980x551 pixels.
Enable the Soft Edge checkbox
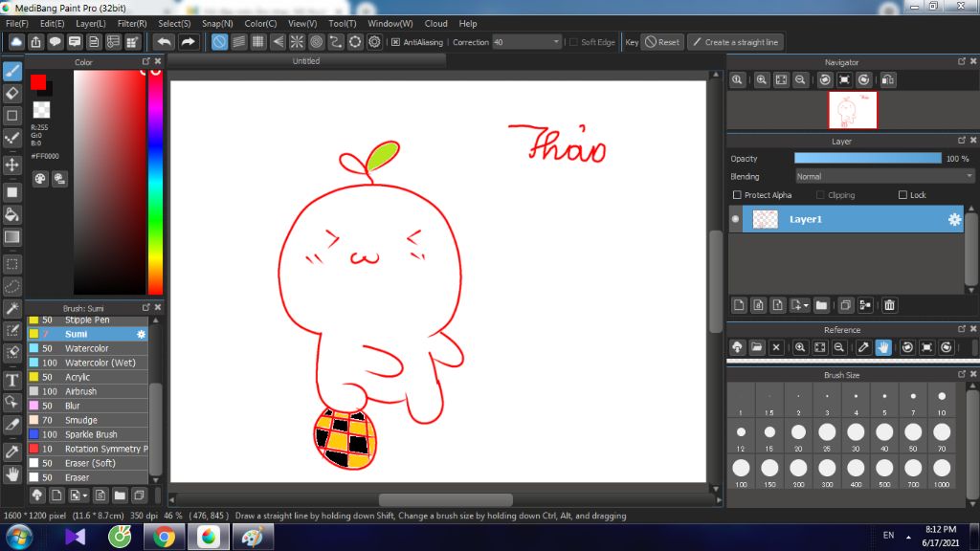coord(573,42)
